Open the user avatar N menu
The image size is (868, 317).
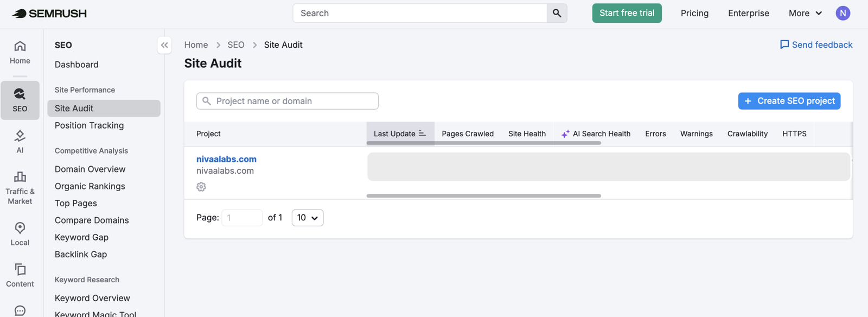coord(843,13)
